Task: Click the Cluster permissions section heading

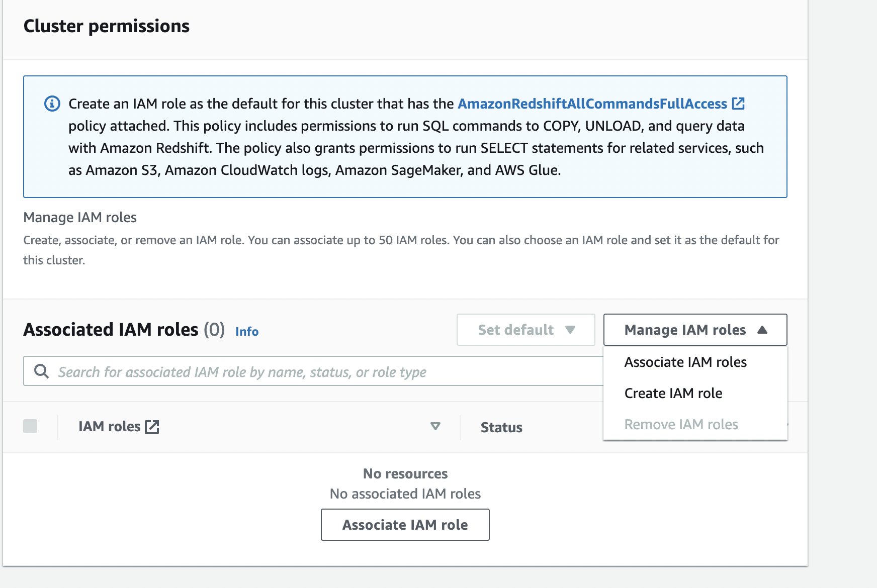Action: [107, 26]
